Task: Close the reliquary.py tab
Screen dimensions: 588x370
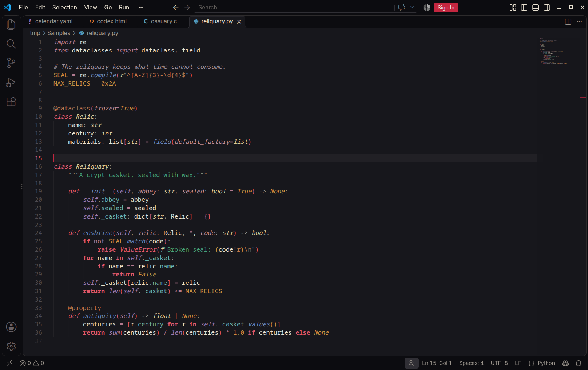Action: [239, 22]
